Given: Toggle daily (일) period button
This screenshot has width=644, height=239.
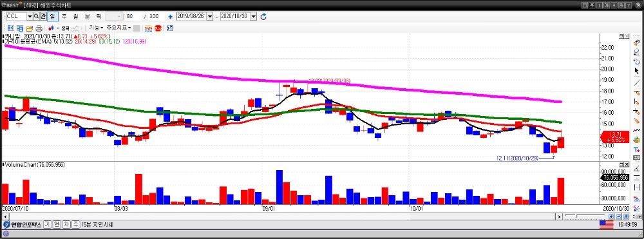Looking at the screenshot, I should (x=53, y=16).
